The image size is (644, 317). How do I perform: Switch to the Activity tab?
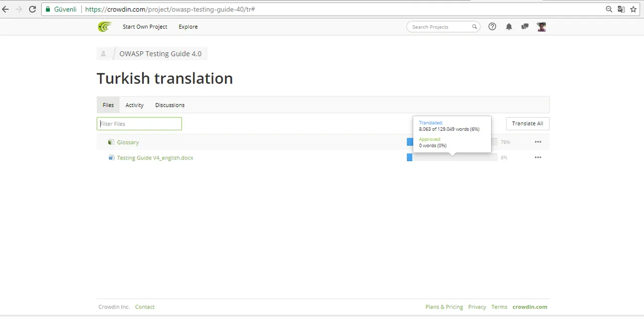pos(134,105)
